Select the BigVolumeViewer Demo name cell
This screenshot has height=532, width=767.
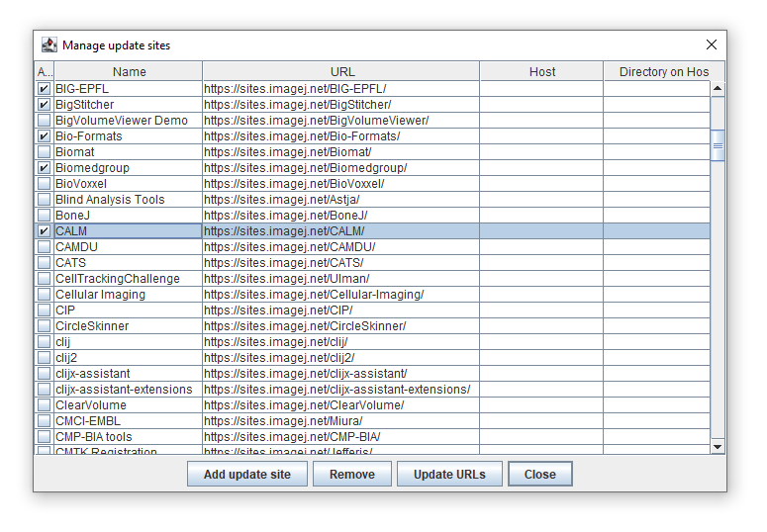pos(128,121)
